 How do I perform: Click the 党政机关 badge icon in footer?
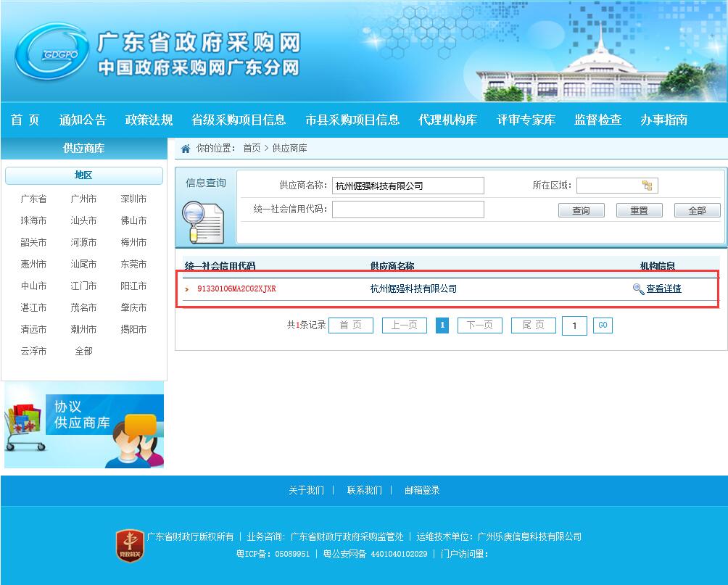[x=130, y=545]
